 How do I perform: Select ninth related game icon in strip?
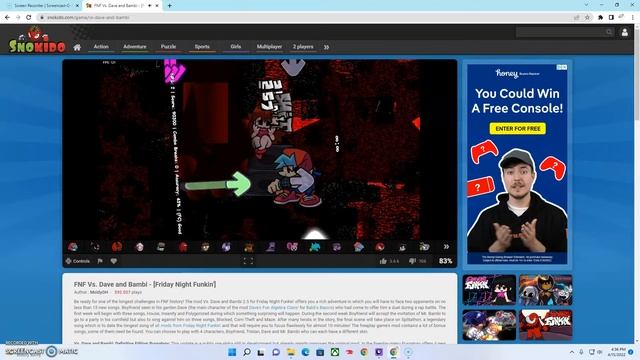pyautogui.click(x=249, y=247)
